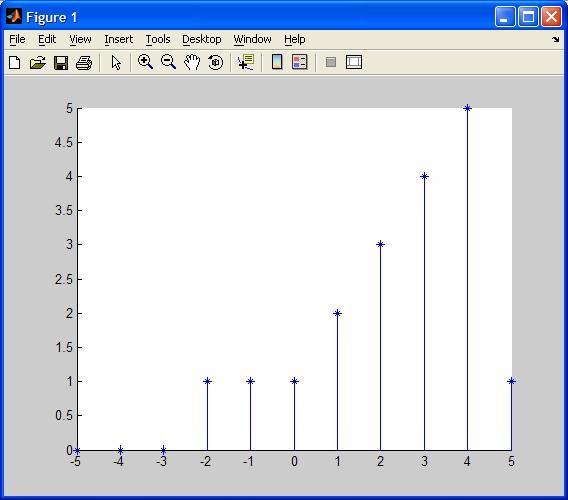Open the File menu
The height and width of the screenshot is (500, 568).
point(17,39)
